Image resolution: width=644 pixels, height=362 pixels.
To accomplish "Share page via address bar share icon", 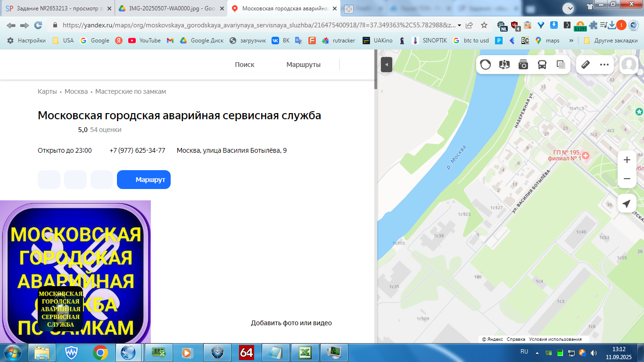I will pyautogui.click(x=469, y=25).
